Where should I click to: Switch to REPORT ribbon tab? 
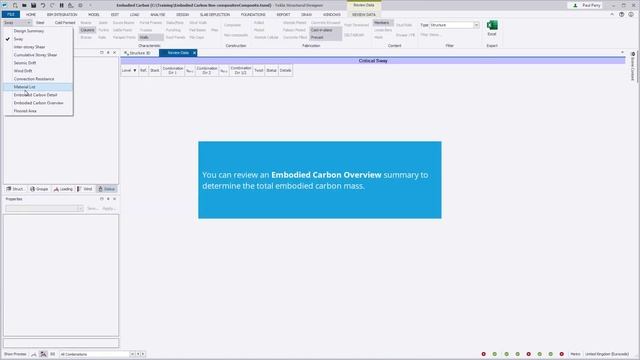pos(283,14)
